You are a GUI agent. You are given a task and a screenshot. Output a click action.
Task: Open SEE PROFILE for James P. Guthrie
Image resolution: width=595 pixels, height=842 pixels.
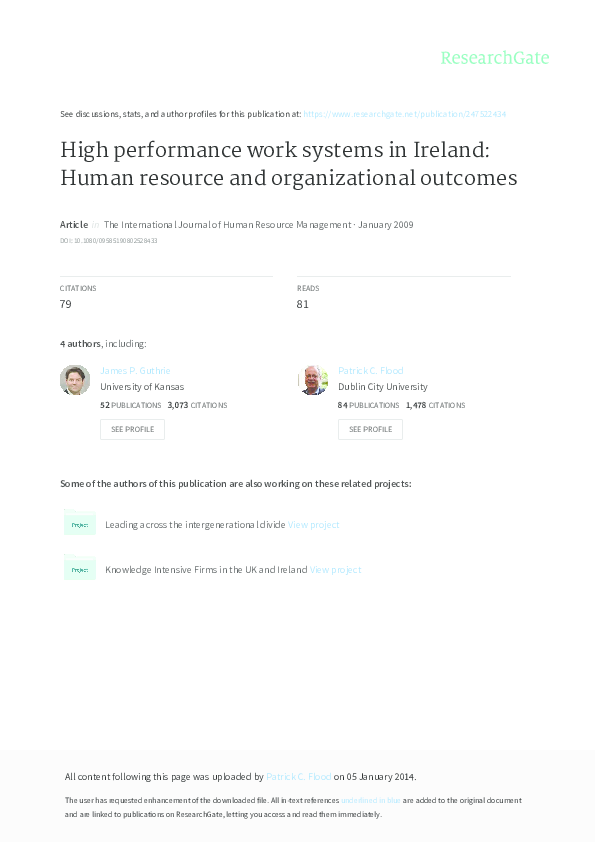132,429
